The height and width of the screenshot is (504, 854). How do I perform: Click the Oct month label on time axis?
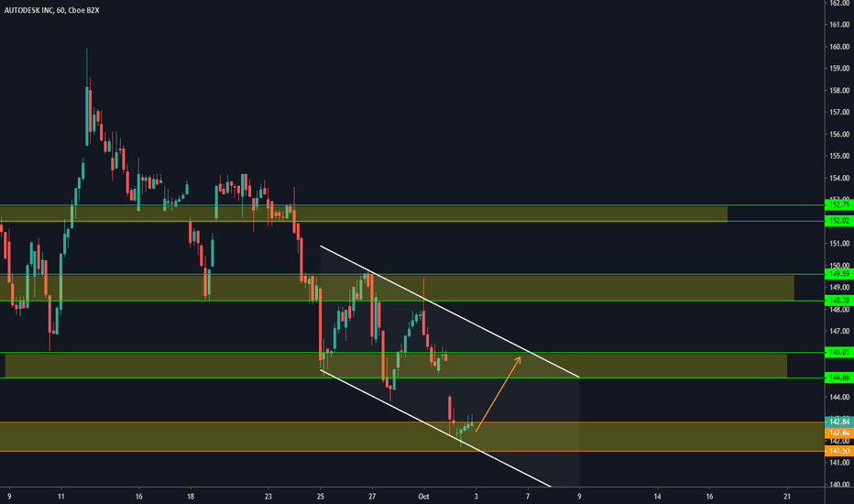coord(423,497)
